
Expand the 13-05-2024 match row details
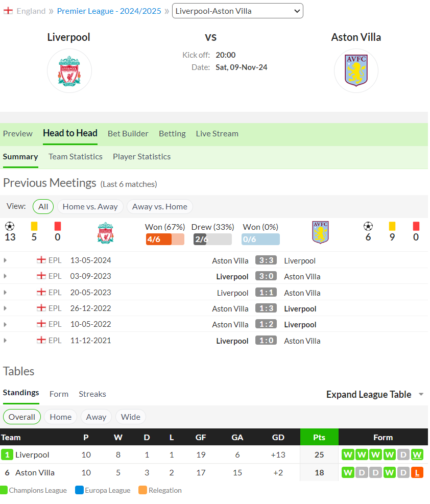pos(5,260)
